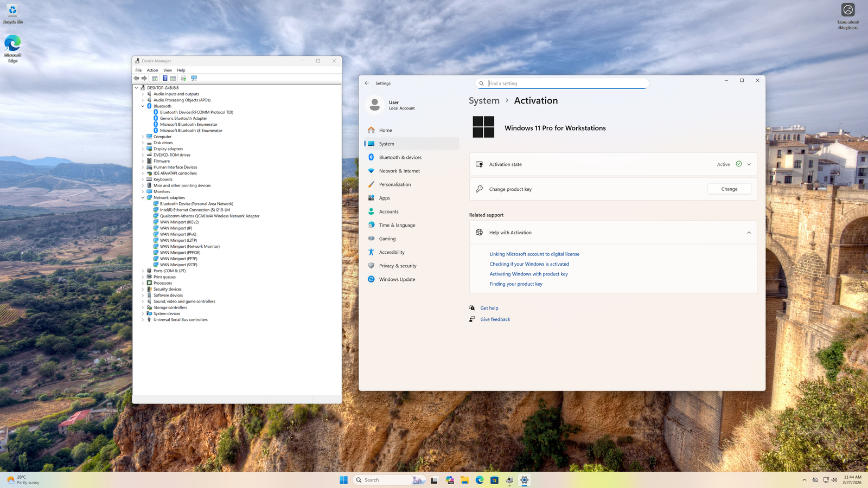The height and width of the screenshot is (488, 868).
Task: Click the Show/Hide Console Tree toolbar icon
Action: click(155, 78)
